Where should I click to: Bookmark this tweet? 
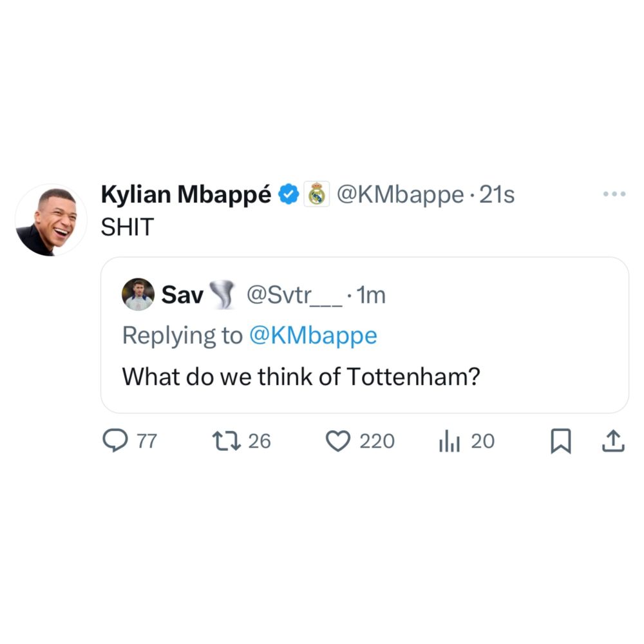(x=560, y=441)
